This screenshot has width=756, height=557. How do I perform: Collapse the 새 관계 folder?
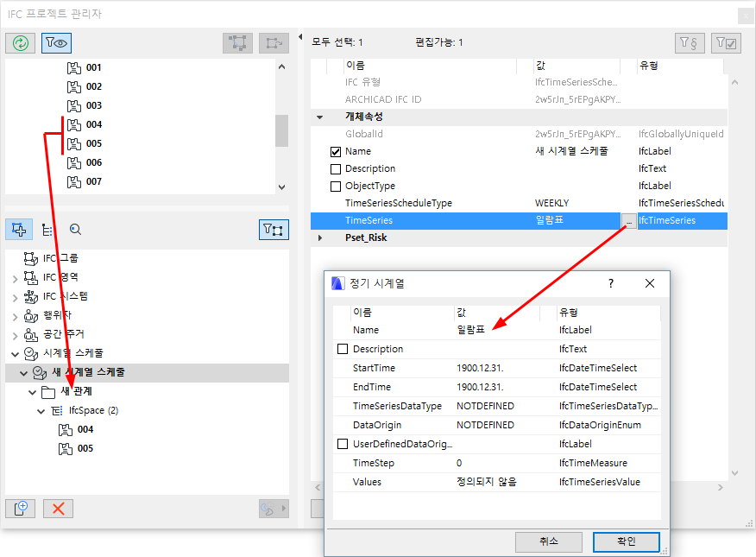click(x=32, y=392)
